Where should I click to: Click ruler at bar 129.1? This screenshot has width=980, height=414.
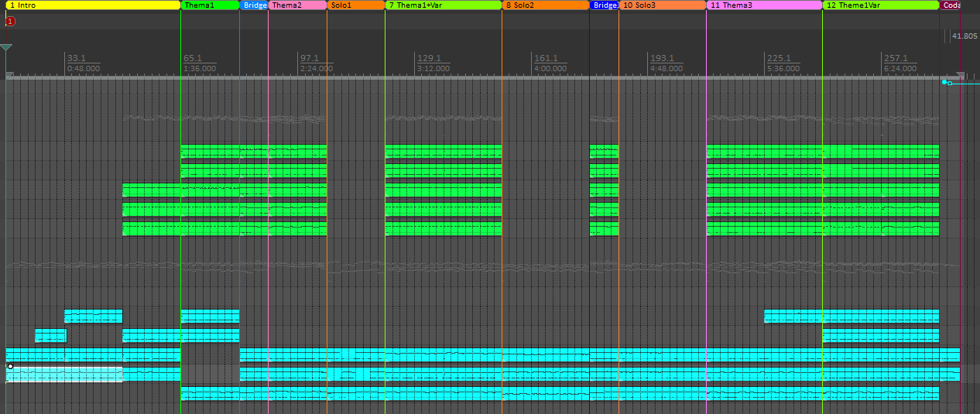428,63
